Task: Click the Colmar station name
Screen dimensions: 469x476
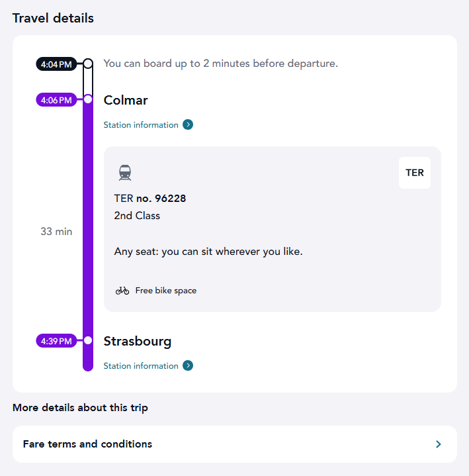Action: [126, 100]
